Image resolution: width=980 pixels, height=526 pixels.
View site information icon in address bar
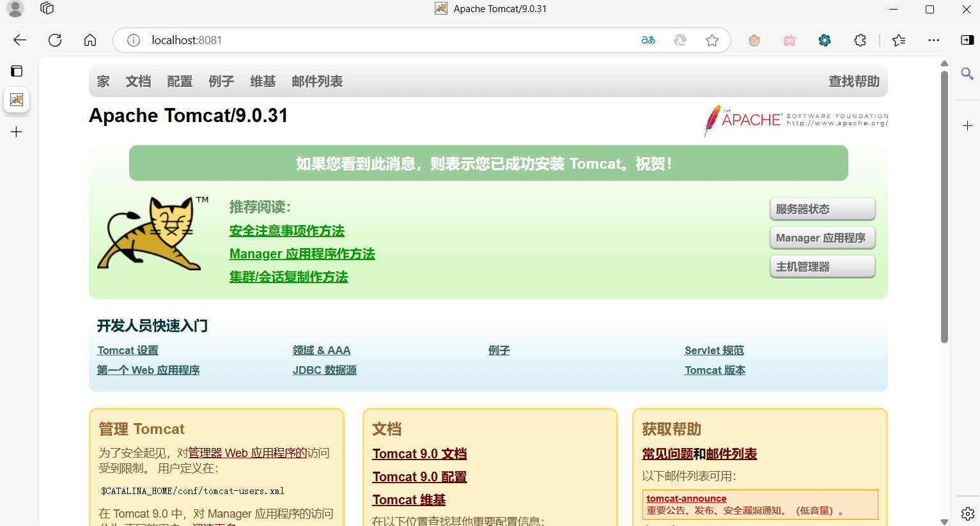click(x=134, y=40)
